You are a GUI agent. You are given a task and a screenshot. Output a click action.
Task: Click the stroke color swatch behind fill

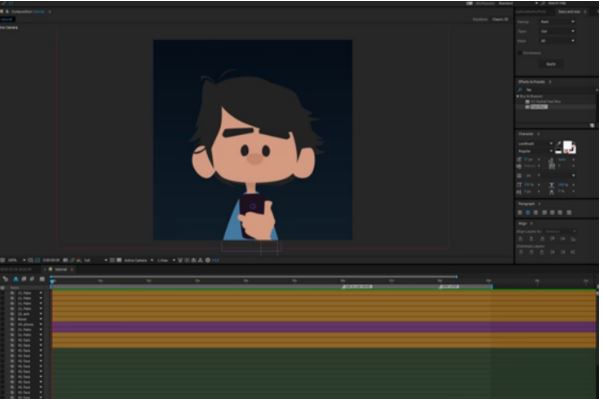(x=573, y=149)
